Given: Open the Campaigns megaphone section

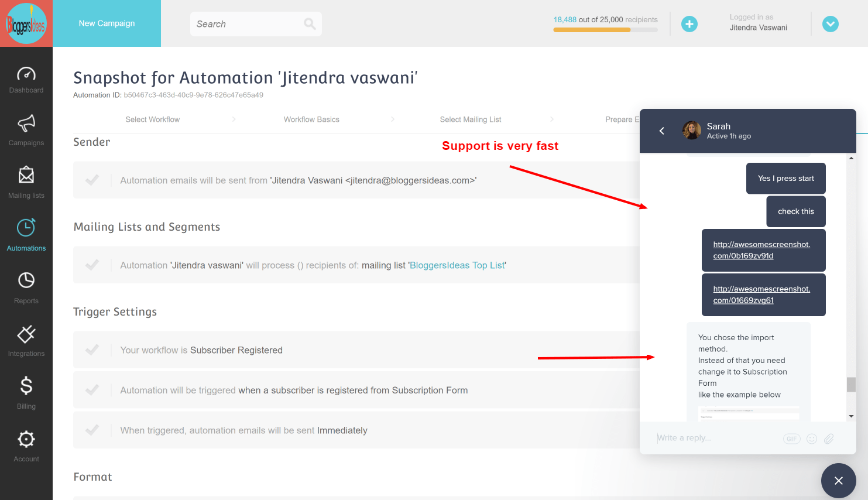Looking at the screenshot, I should (x=26, y=131).
